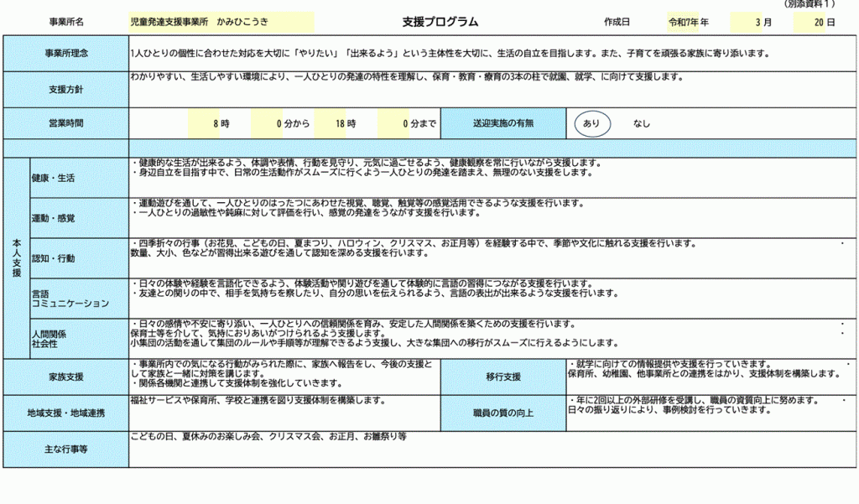Viewport: 859px width, 504px height.
Task: Click the vertical '本人支援' header cell
Action: (x=17, y=258)
